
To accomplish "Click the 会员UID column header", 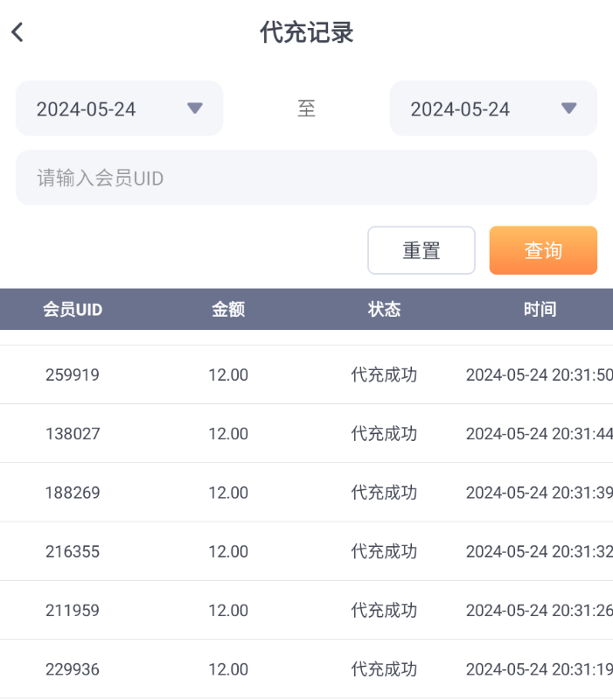I will click(x=73, y=309).
